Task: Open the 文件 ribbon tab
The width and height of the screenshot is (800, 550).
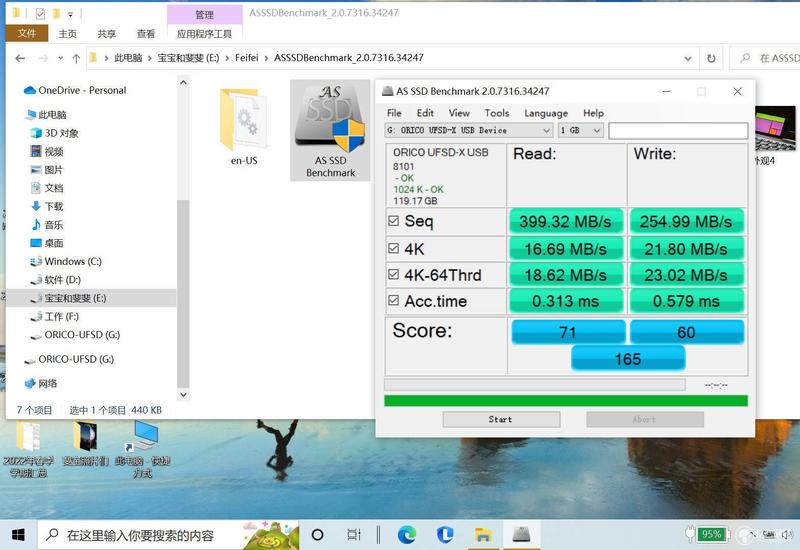Action: tap(27, 34)
